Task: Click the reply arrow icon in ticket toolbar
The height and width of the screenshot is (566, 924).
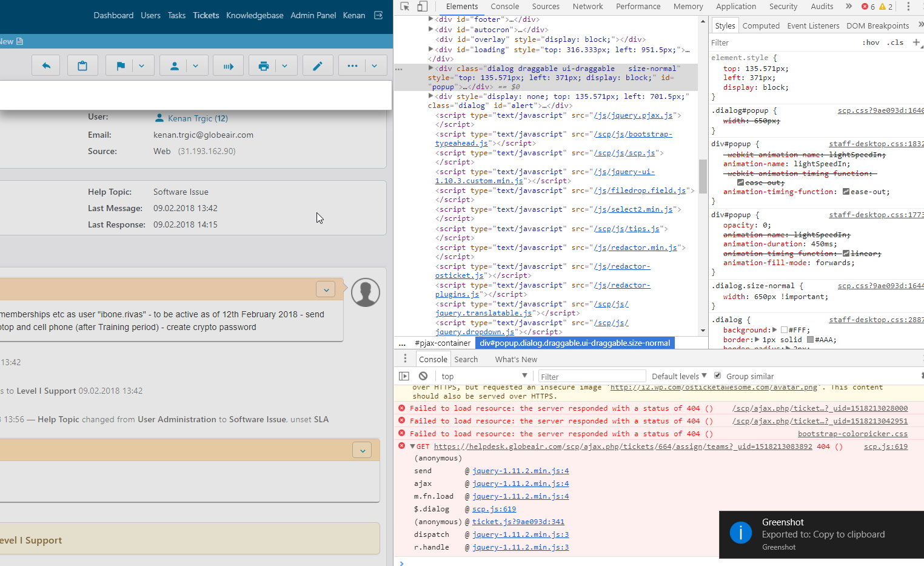Action: point(46,66)
